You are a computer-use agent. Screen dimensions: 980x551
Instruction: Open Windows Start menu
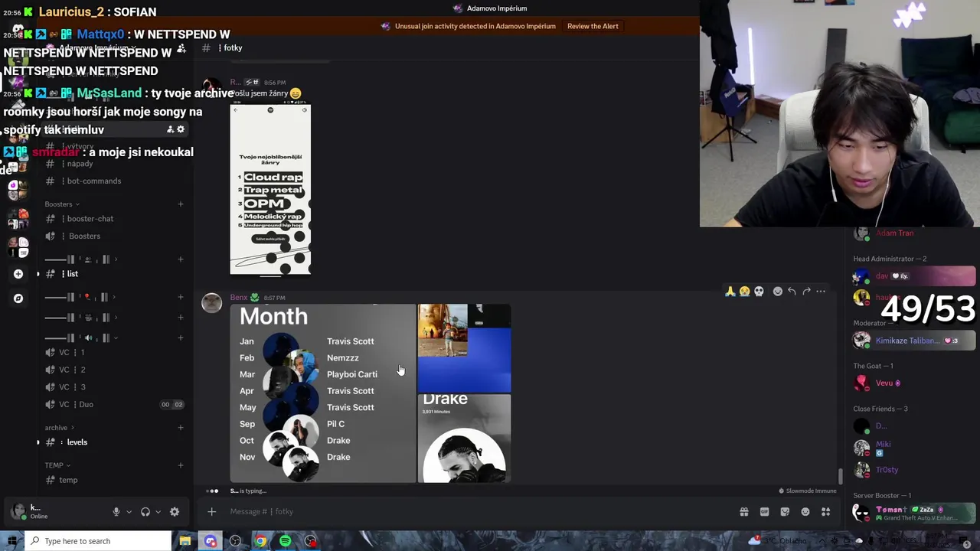(12, 541)
